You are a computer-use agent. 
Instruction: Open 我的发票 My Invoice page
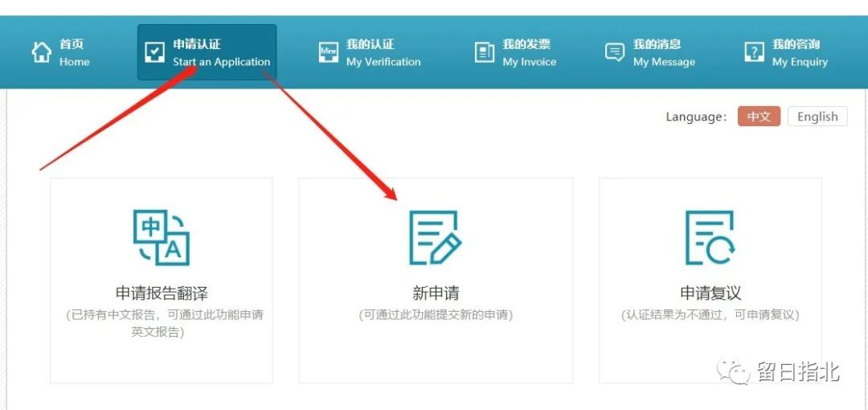pos(516,52)
